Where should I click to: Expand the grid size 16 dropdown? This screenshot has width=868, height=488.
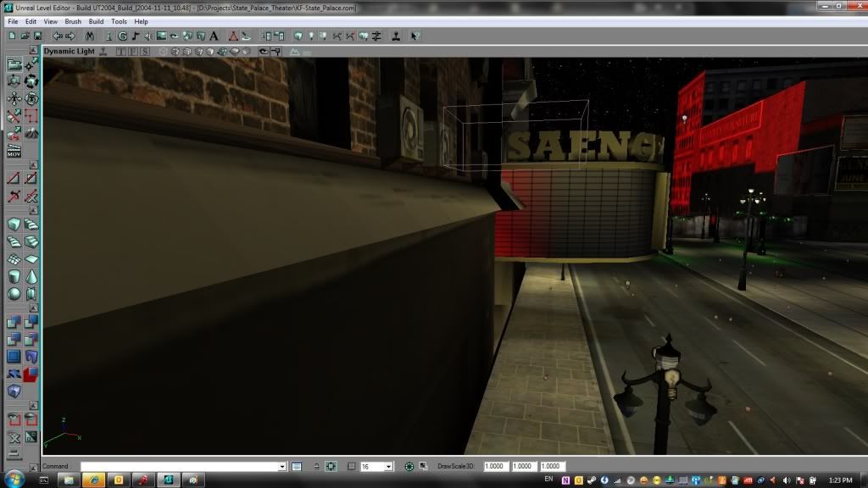388,467
